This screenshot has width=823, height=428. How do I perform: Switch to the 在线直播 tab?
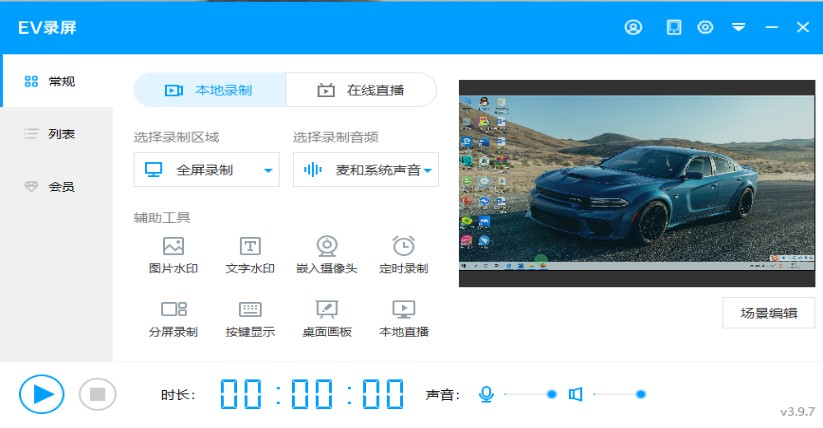coord(361,90)
